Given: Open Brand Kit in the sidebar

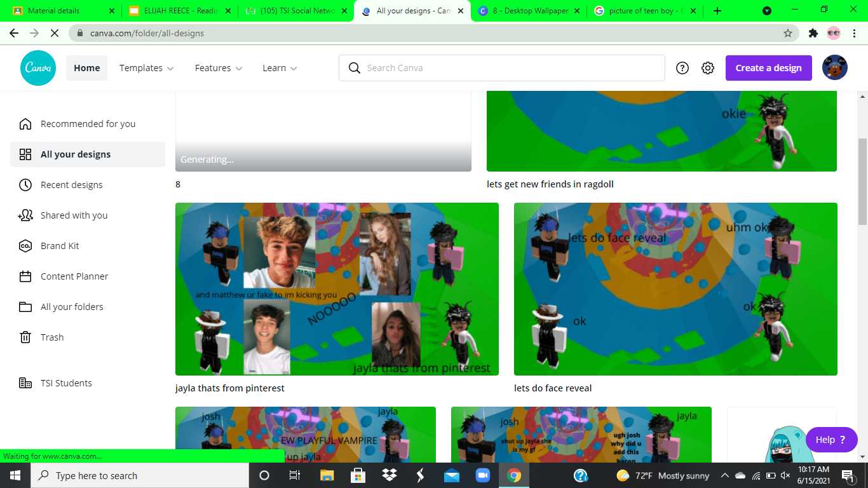Looking at the screenshot, I should click(60, 246).
